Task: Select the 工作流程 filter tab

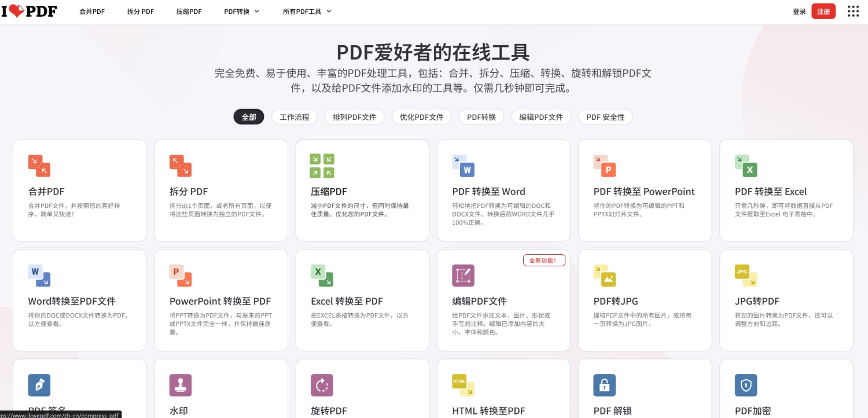Action: [295, 117]
